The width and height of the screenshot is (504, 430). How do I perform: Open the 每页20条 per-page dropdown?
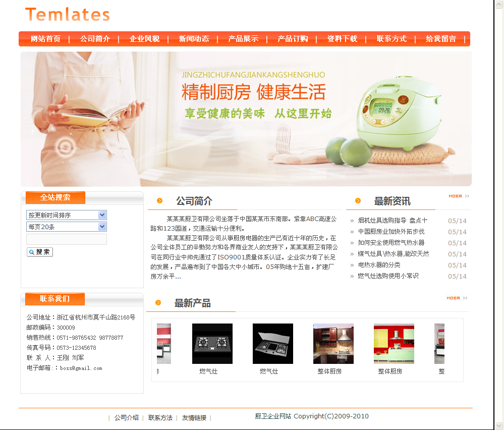click(x=66, y=227)
